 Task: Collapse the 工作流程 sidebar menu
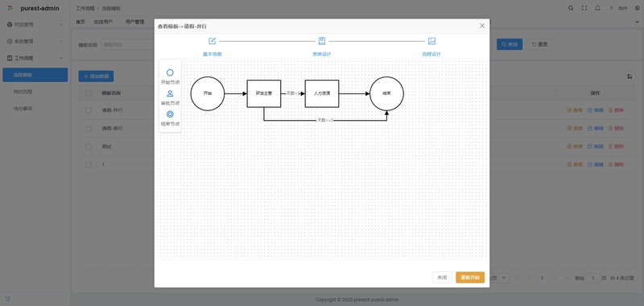coord(35,58)
